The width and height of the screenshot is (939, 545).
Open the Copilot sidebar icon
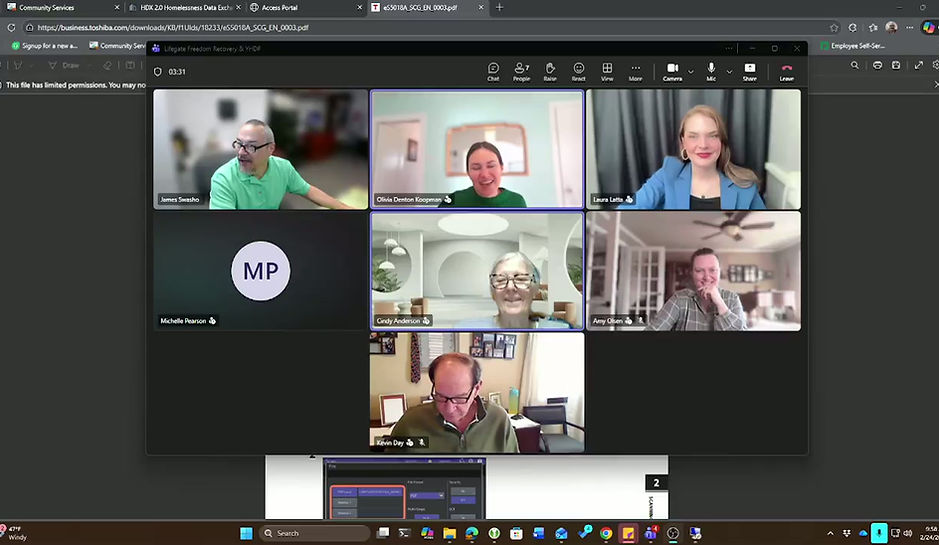929,28
